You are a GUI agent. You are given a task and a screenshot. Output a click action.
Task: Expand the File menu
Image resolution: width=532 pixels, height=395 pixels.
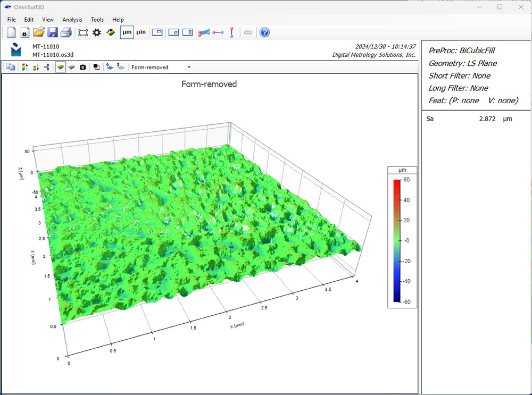[12, 20]
